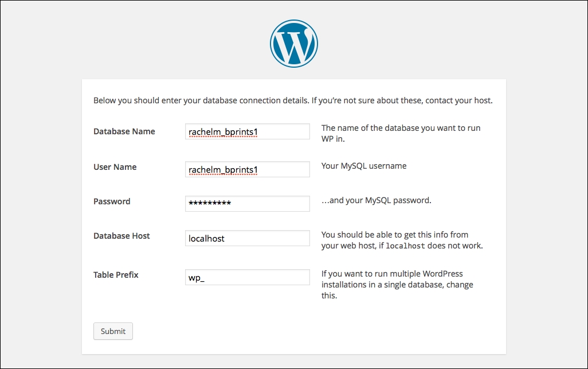588x369 pixels.
Task: Click the intro text about database connection details
Action: coord(293,100)
